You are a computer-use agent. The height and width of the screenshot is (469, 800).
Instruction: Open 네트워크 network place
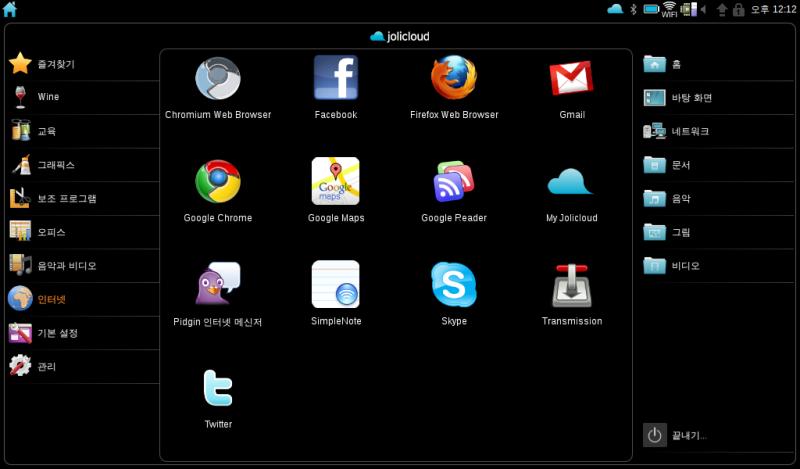point(717,131)
